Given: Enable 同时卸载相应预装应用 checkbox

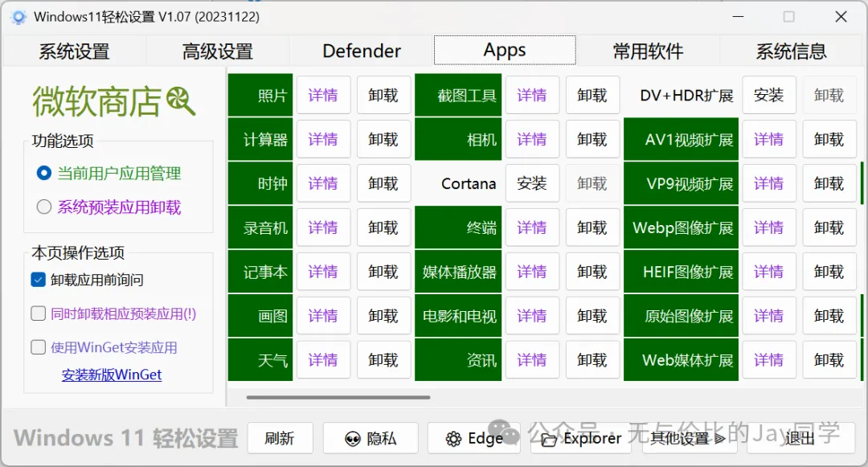Looking at the screenshot, I should pos(39,313).
